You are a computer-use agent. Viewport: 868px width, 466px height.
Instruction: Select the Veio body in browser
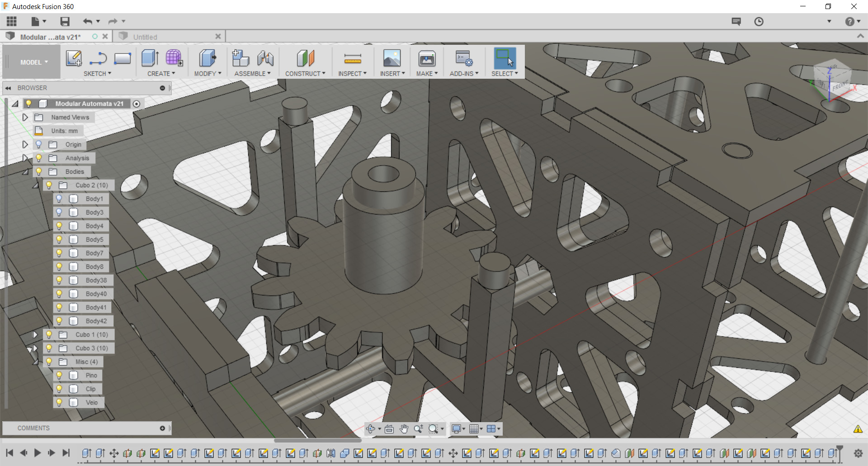click(92, 402)
